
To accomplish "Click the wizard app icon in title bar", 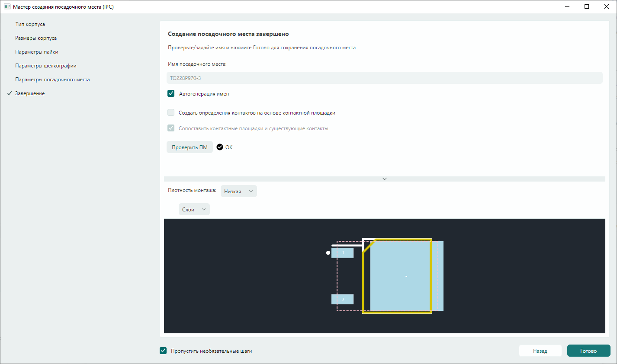I will pos(7,7).
